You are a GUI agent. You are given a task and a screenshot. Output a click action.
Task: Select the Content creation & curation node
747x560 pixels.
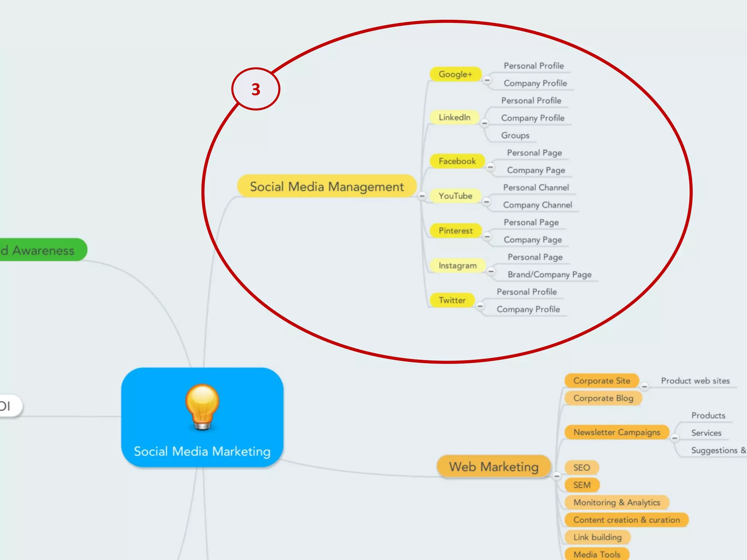[x=626, y=520]
